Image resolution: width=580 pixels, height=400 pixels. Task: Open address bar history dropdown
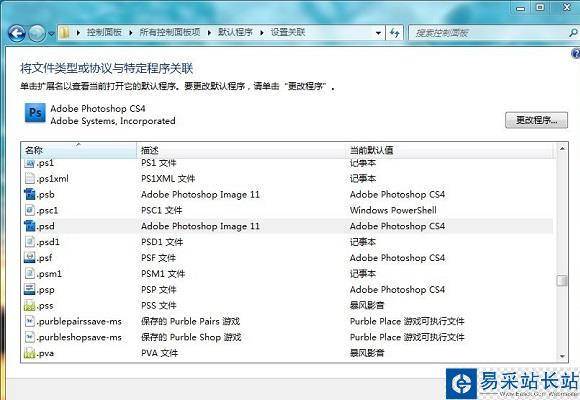click(x=378, y=33)
